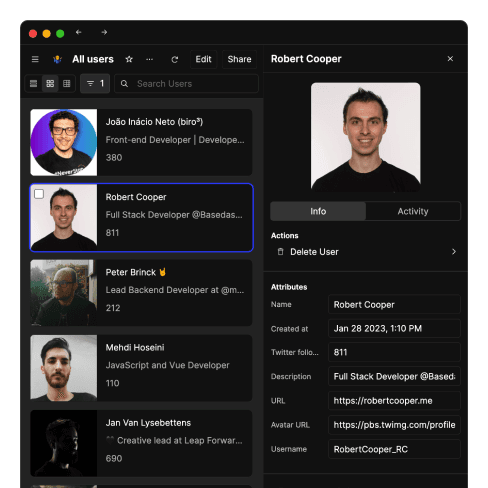Tick the checkbox on Robert Cooper card

click(39, 194)
